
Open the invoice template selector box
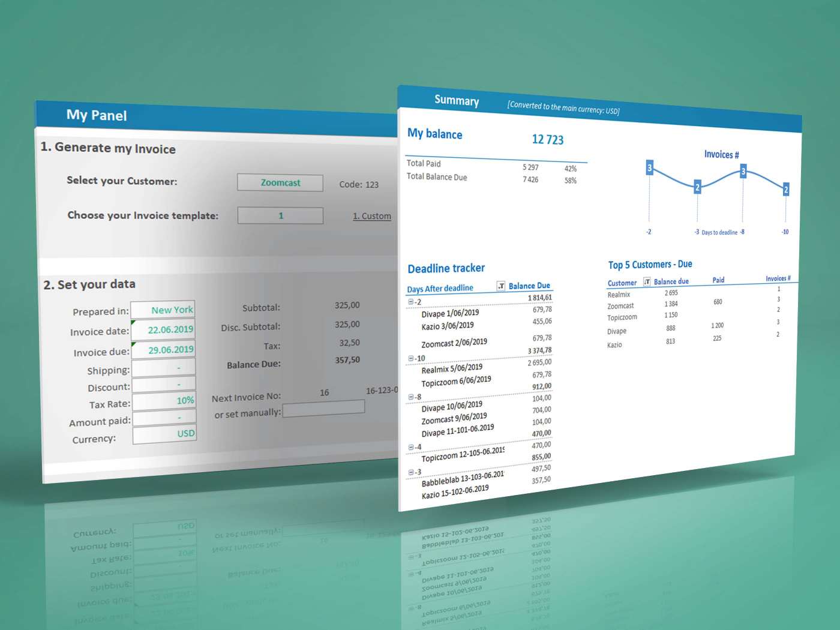coord(280,215)
